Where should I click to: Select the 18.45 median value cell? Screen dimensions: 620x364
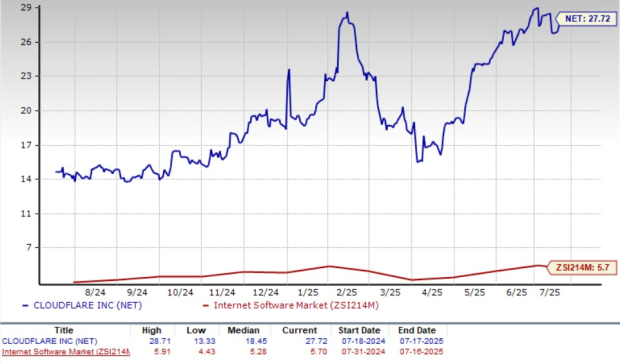(256, 341)
